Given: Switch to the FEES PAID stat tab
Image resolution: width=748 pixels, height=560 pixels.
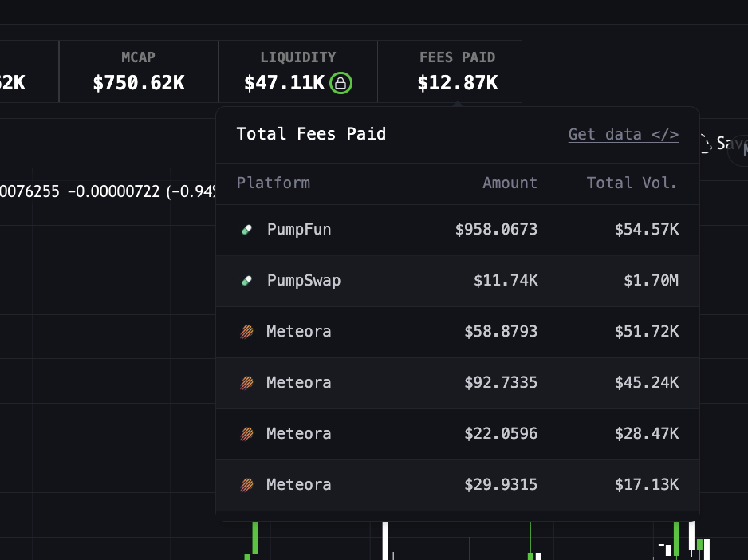Looking at the screenshot, I should 457,71.
